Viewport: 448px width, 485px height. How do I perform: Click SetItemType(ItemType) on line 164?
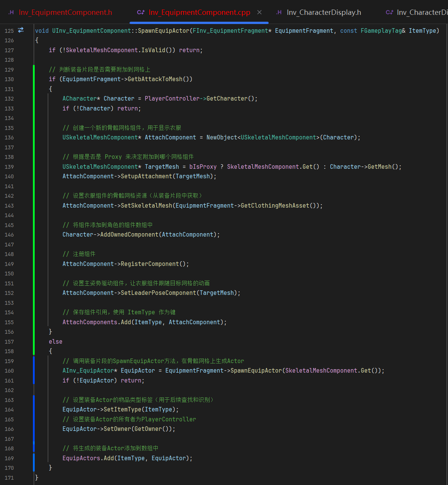139,410
